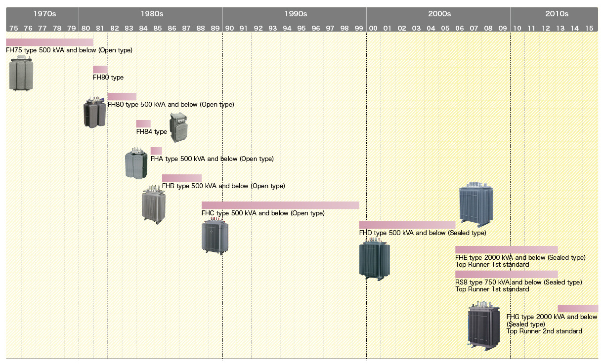The height and width of the screenshot is (364, 604).
Task: Click the year 89 column header
Action: [x=215, y=28]
